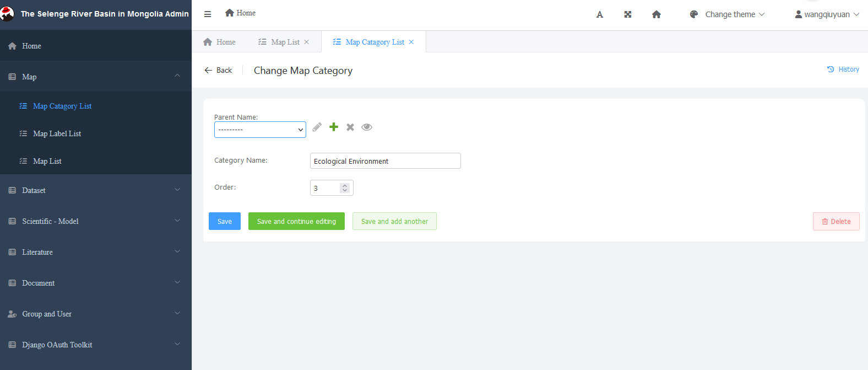Expand the Literature sidebar section

coord(96,252)
